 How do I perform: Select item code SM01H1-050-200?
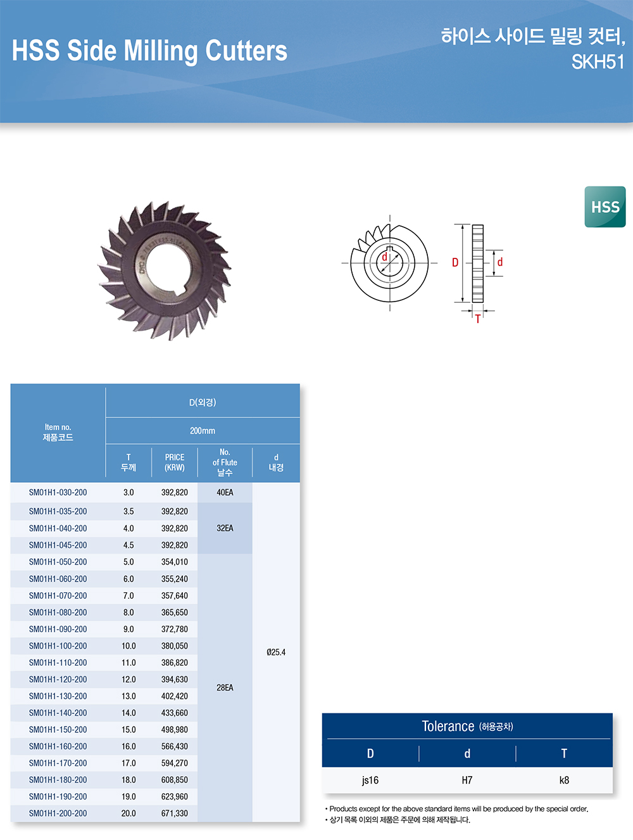[58, 562]
